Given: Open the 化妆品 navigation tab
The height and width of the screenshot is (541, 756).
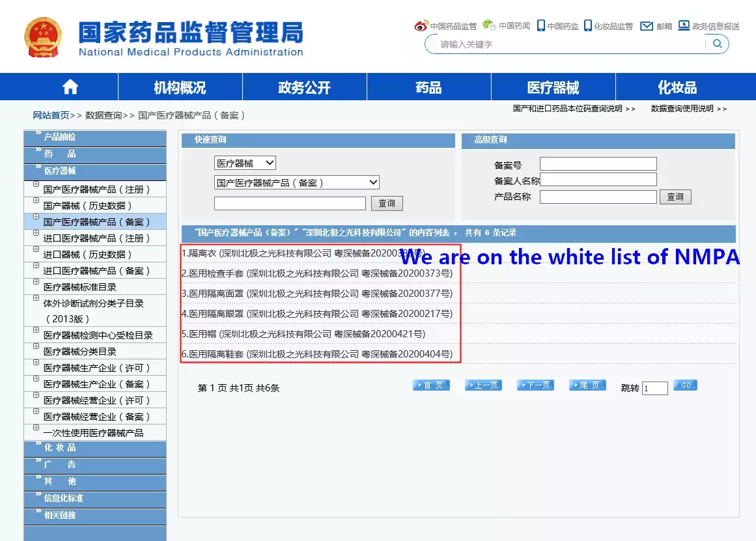Looking at the screenshot, I should point(677,87).
